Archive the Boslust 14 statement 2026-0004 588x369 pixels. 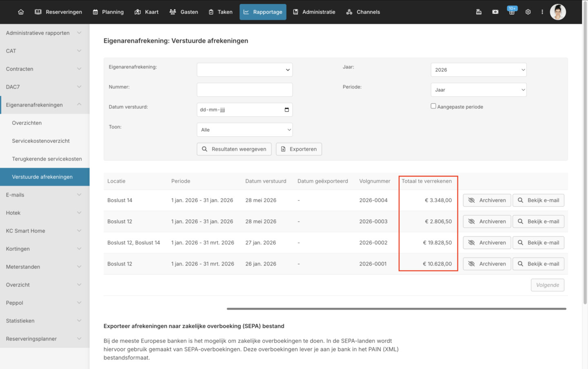coord(487,200)
